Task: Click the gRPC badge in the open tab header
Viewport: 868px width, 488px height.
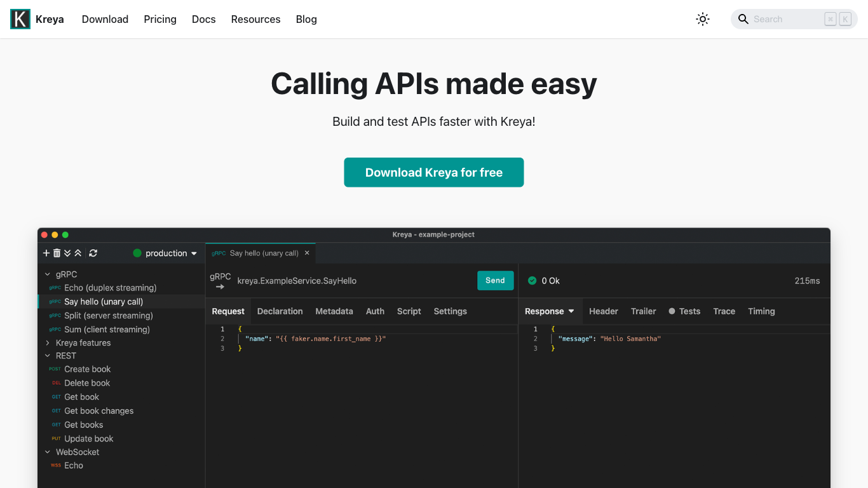Action: point(219,253)
